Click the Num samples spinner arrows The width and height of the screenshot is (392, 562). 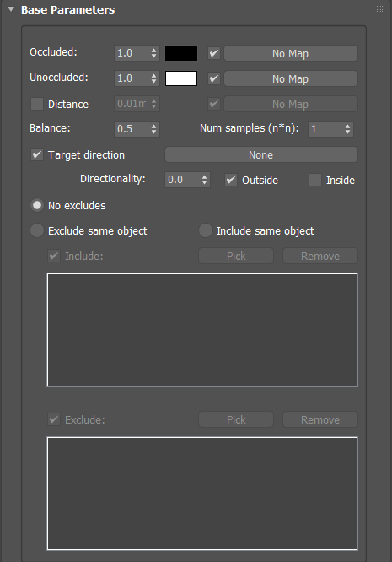pyautogui.click(x=347, y=129)
